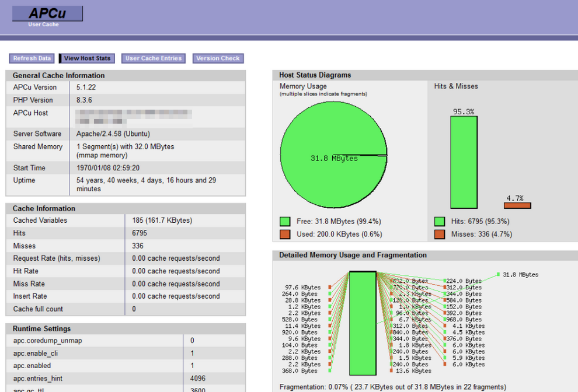Click the orange Used memory legend swatch
The width and height of the screenshot is (578, 392).
[x=285, y=235]
